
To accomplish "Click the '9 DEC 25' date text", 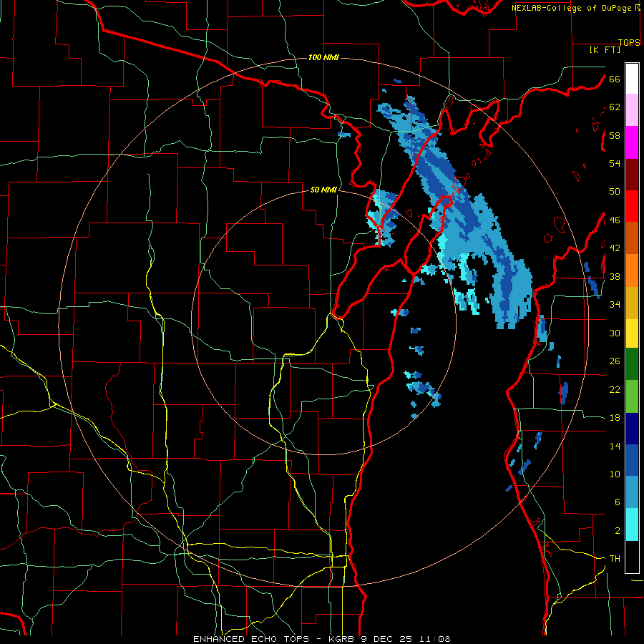I will click(388, 639).
